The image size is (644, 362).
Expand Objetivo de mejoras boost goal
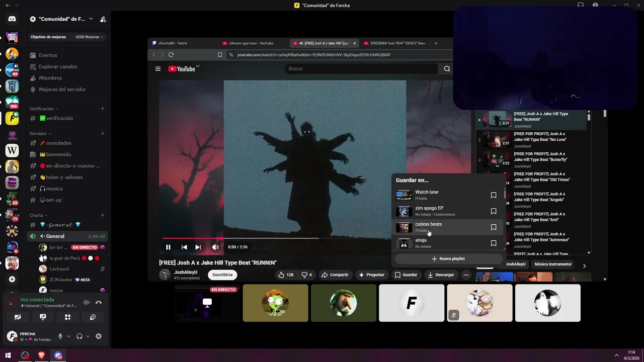pyautogui.click(x=67, y=37)
